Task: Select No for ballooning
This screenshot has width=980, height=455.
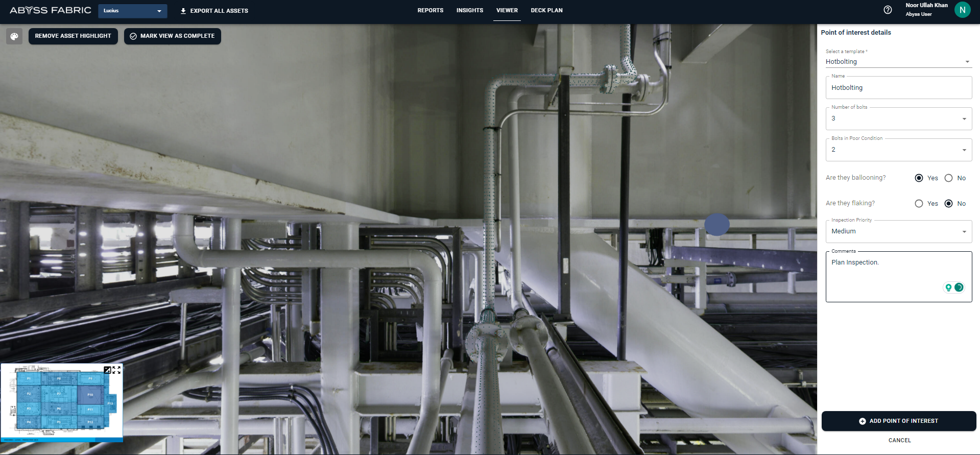Action: pos(948,178)
